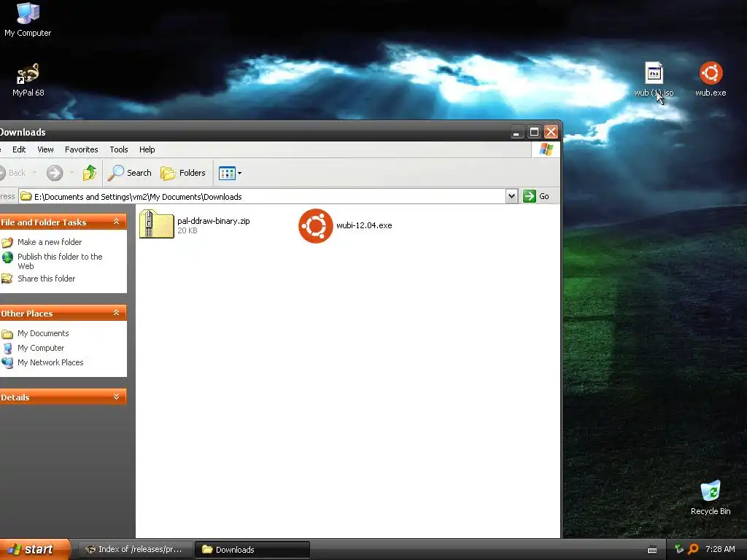Click the wubi-12.04.exe file name
This screenshot has height=560, width=747.
pyautogui.click(x=364, y=226)
